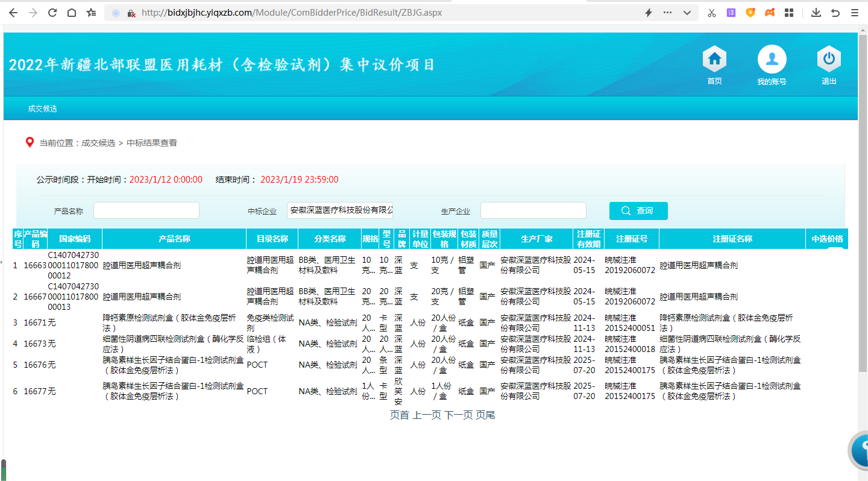The width and height of the screenshot is (868, 481).
Task: Click the 查询 search button
Action: [x=638, y=210]
